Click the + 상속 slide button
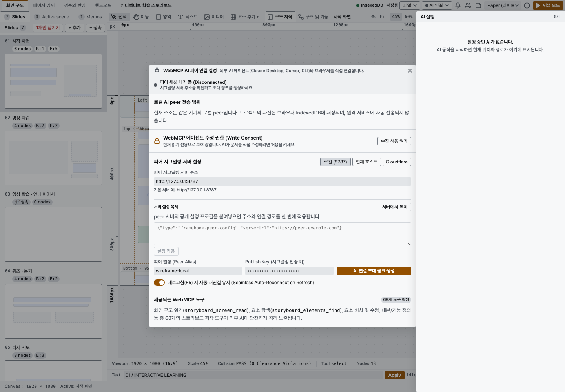This screenshot has width=565, height=392. point(95,28)
